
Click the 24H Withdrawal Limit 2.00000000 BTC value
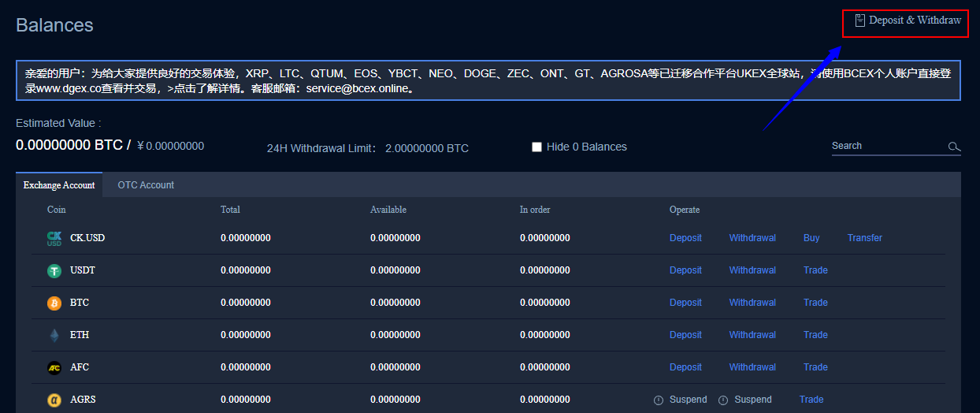pyautogui.click(x=427, y=148)
